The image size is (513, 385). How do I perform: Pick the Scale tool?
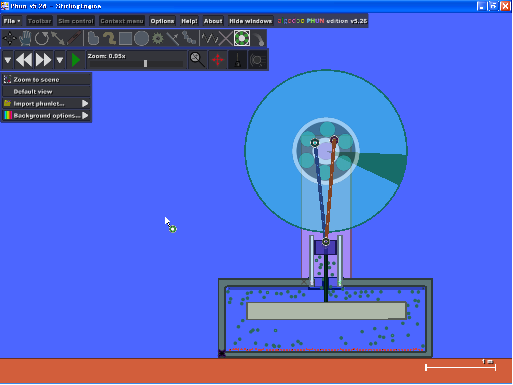pos(58,39)
